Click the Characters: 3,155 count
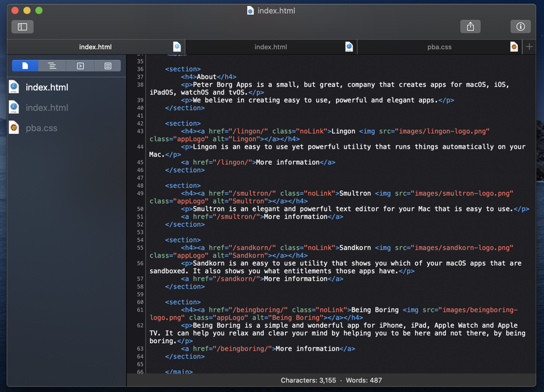544x392 pixels. click(x=308, y=380)
